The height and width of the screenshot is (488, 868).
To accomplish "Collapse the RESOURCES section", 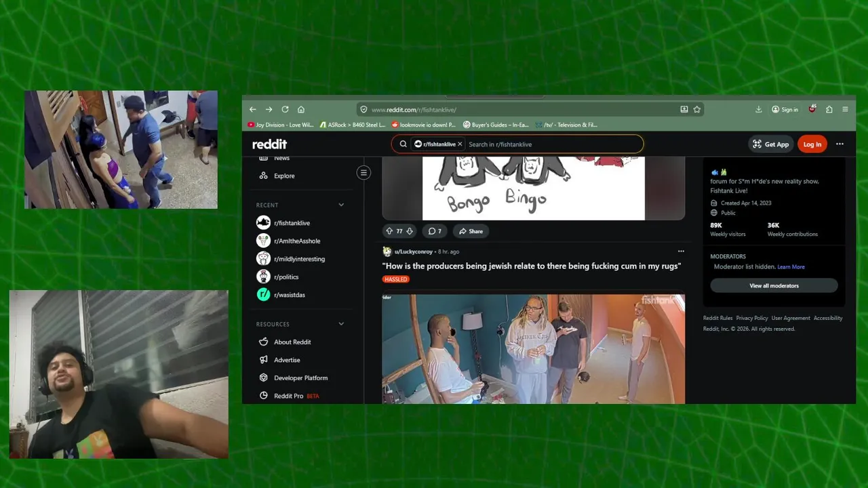I will tap(341, 324).
